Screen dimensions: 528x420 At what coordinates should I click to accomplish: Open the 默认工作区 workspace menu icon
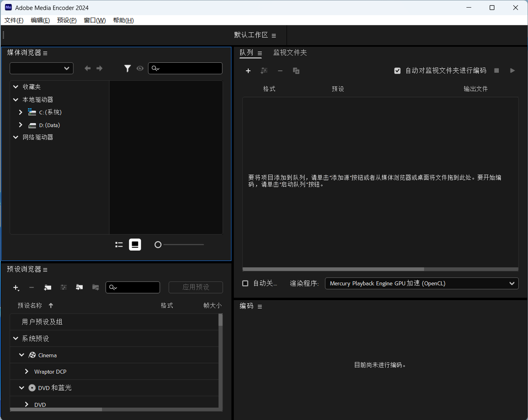274,36
